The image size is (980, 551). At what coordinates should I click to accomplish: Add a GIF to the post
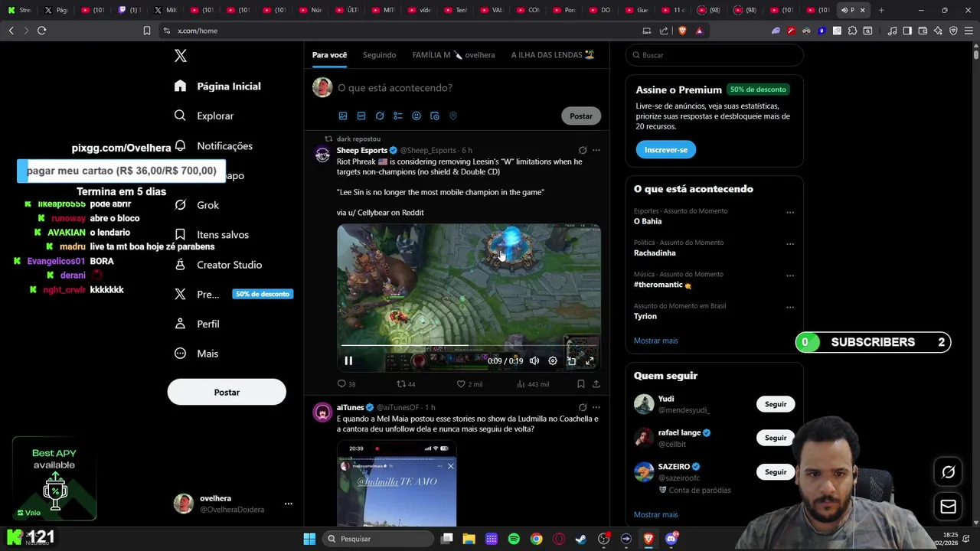point(361,116)
